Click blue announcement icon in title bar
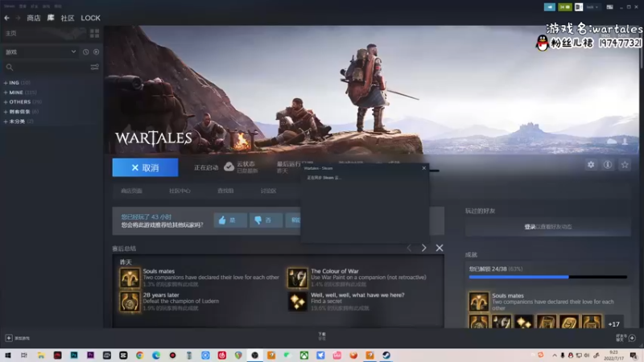 click(550, 7)
